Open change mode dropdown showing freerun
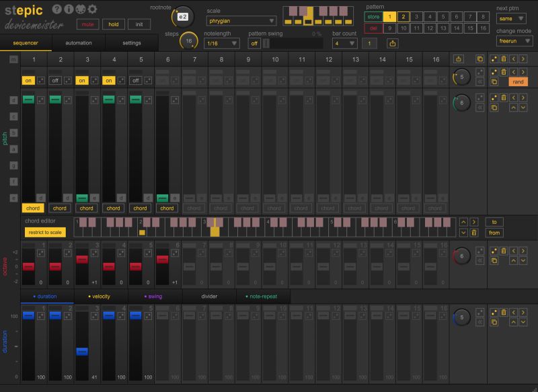Screen dimensions: 538x392 (x=514, y=41)
